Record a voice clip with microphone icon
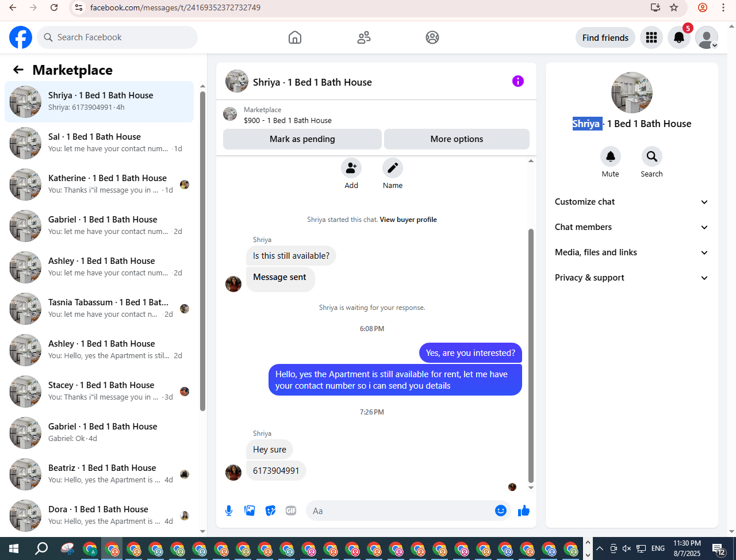 pos(229,511)
